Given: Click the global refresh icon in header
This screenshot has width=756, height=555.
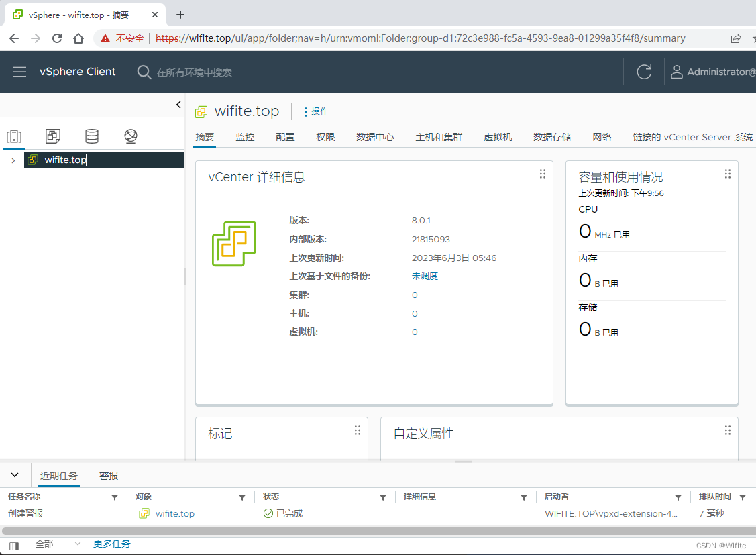Looking at the screenshot, I should pos(644,72).
